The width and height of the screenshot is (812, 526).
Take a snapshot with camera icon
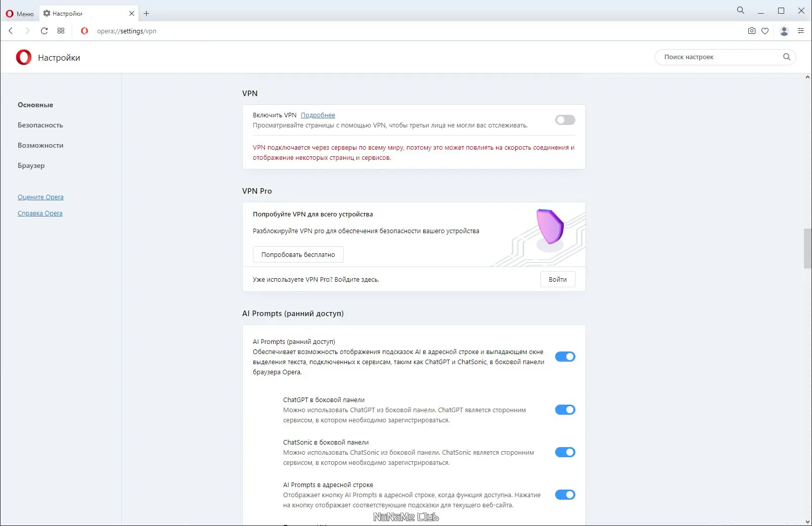tap(752, 31)
